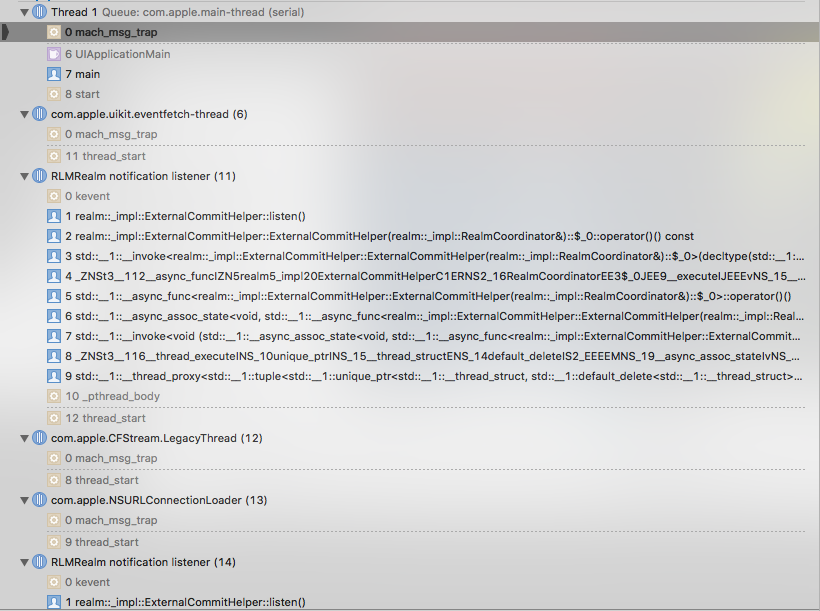This screenshot has height=611, width=820.
Task: Click RLMRealm notification listener (11) thread icon
Action: tap(37, 176)
